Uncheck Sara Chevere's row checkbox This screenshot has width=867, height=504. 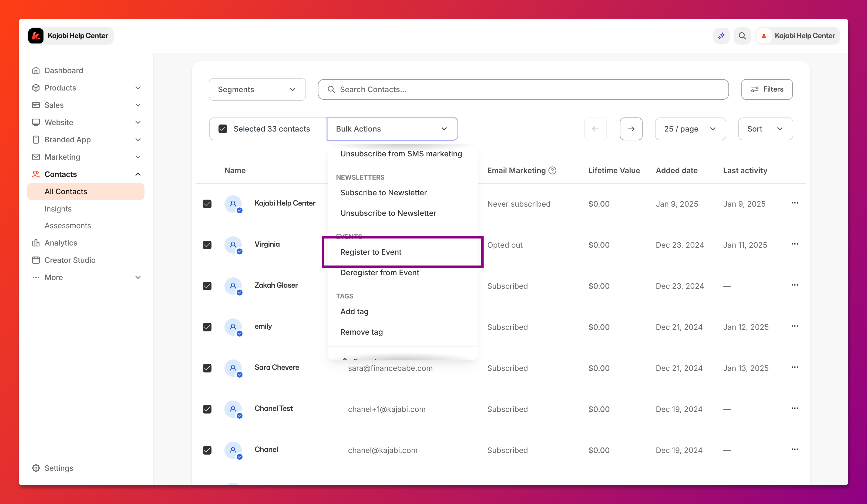click(x=207, y=368)
